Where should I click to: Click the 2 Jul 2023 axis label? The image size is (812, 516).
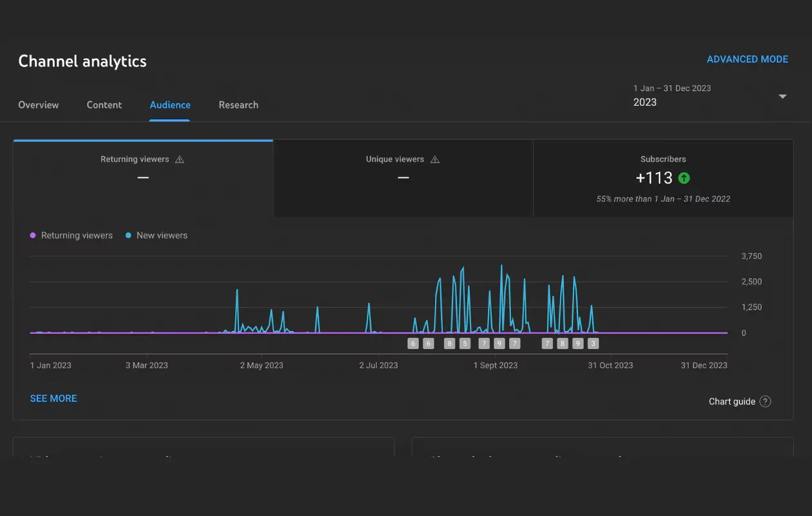(378, 365)
